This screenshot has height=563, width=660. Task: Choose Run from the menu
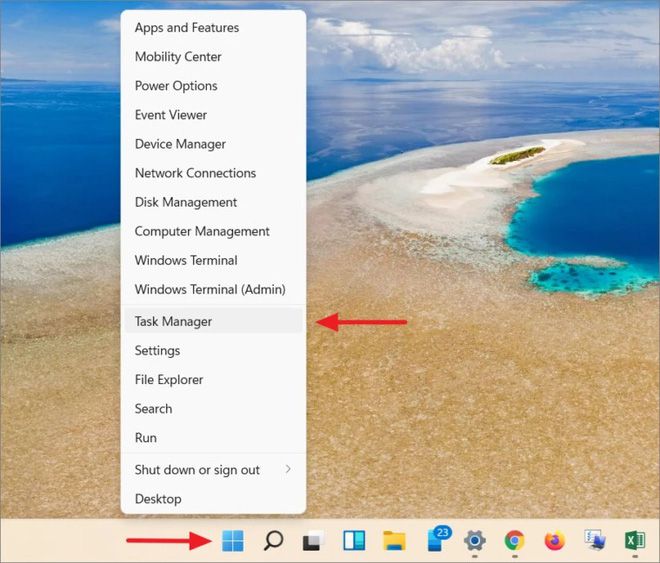(x=213, y=438)
